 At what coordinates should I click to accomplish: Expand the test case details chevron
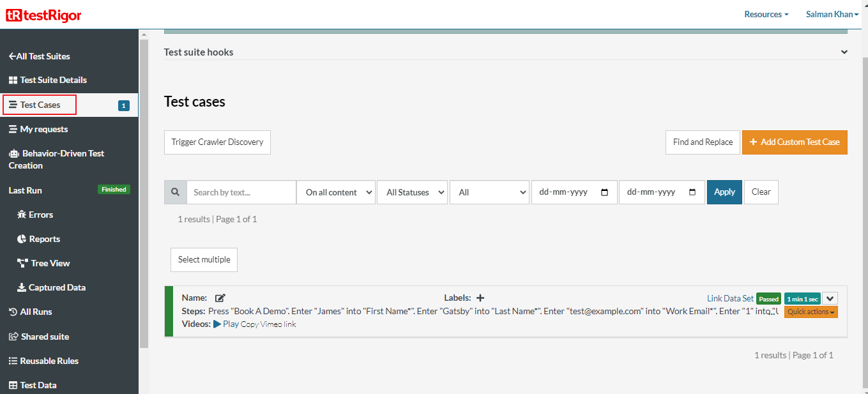pyautogui.click(x=830, y=298)
